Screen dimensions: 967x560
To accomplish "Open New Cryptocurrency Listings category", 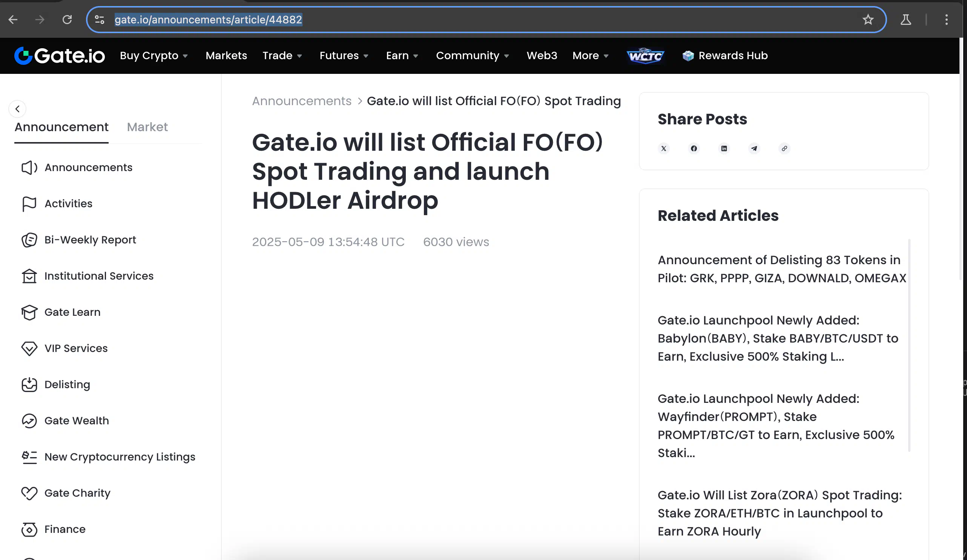I will (x=108, y=457).
